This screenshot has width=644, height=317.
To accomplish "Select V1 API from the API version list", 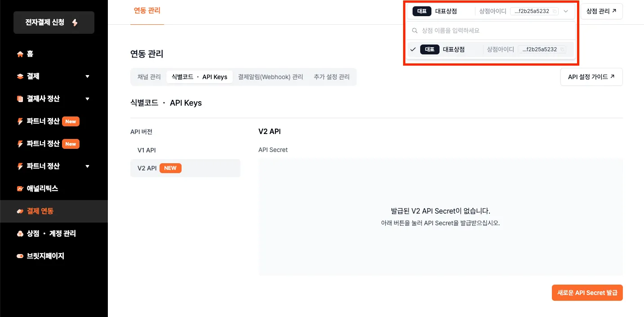I will click(147, 150).
